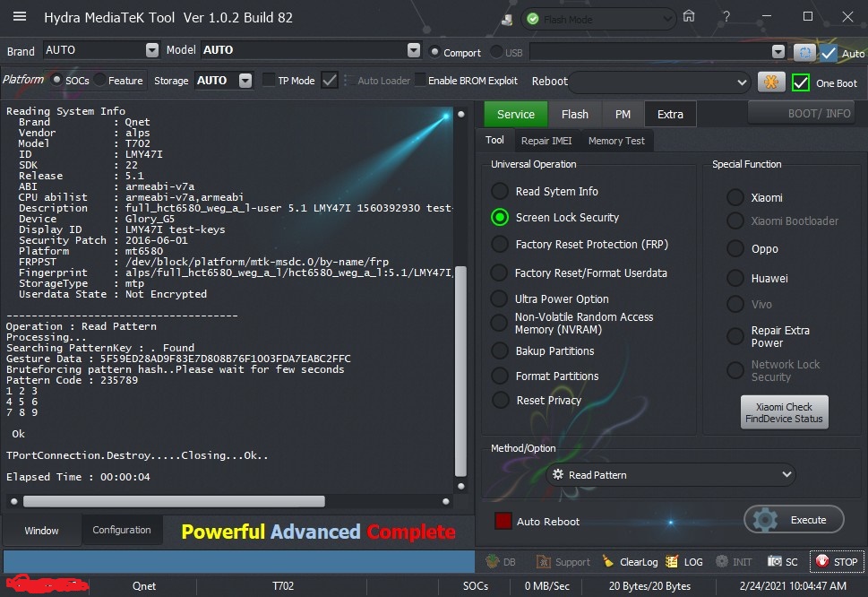Open Support from bottom toolbar
Image resolution: width=868 pixels, height=597 pixels.
coord(563,561)
